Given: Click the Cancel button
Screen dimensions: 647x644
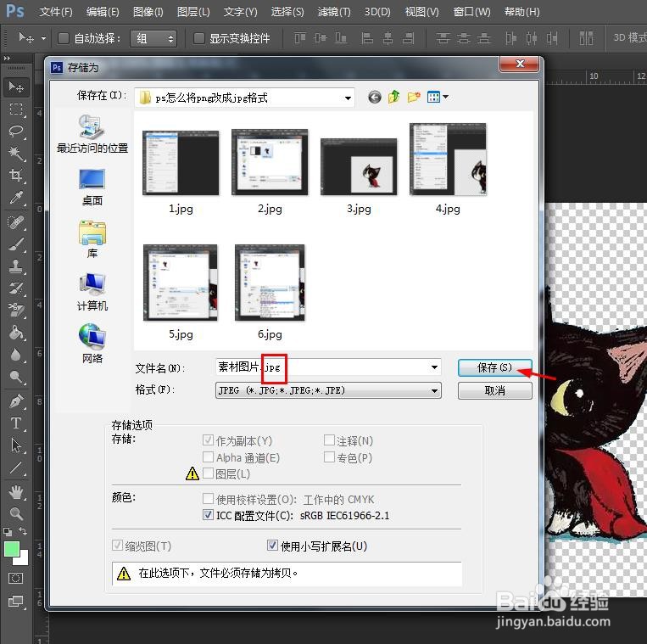Looking at the screenshot, I should point(494,390).
